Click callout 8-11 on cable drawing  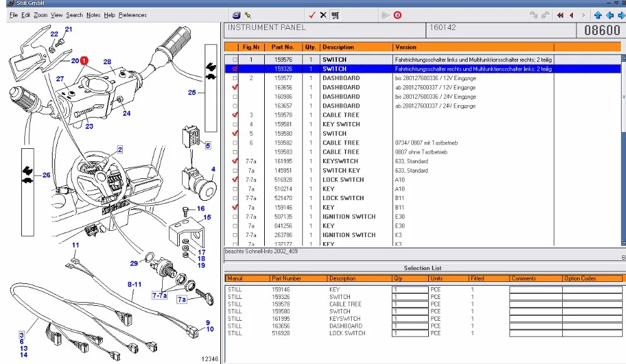point(134,285)
